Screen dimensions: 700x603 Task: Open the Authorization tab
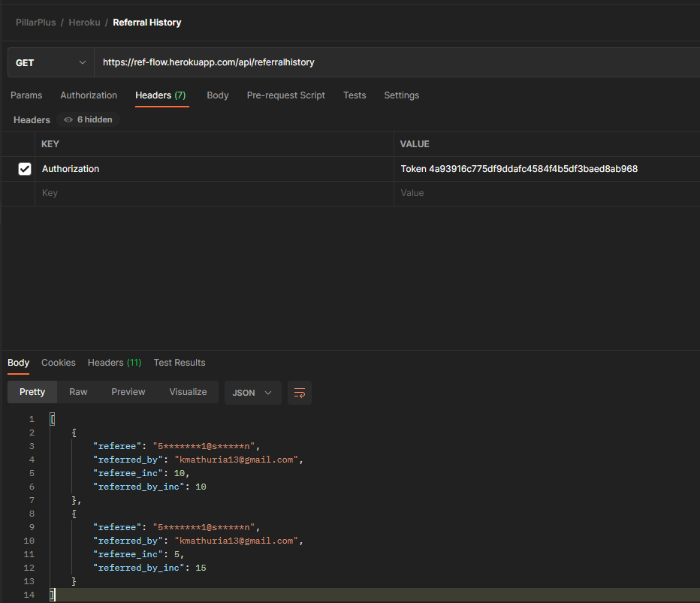pos(89,95)
